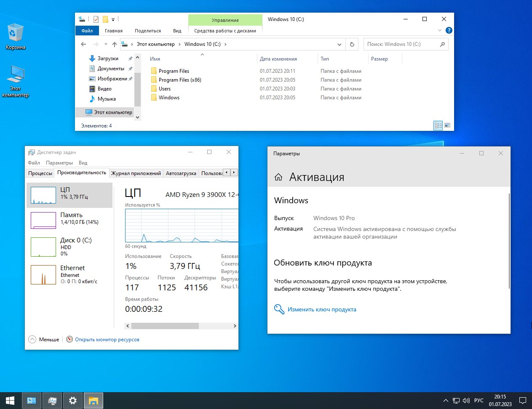This screenshot has width=532, height=409.
Task: Switch to large icons view in Explorer
Action: (447, 125)
